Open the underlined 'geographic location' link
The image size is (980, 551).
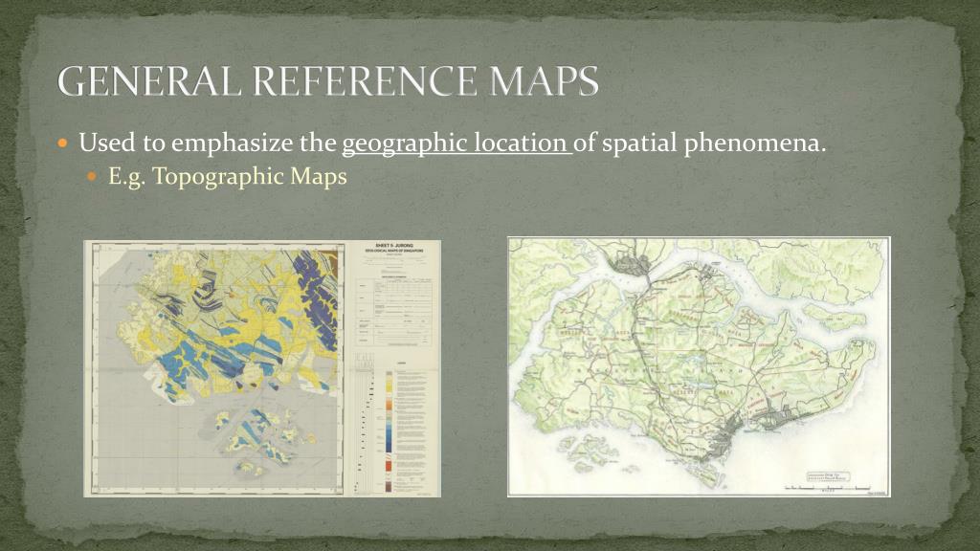(456, 143)
